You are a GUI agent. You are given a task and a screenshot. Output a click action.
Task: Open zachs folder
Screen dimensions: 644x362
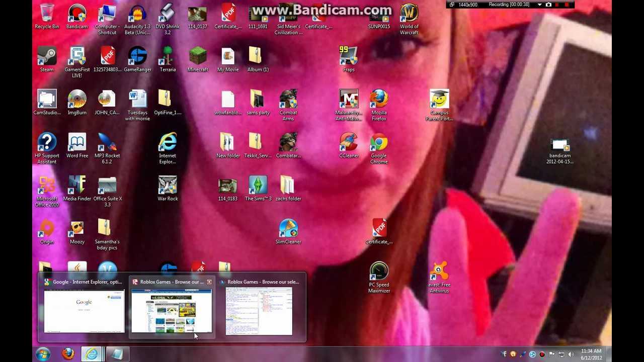(288, 189)
